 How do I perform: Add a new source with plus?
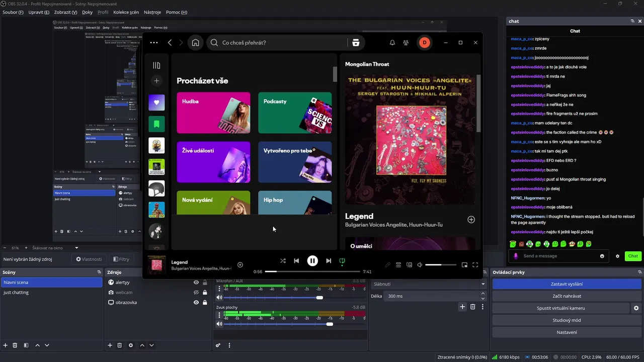[110, 345]
